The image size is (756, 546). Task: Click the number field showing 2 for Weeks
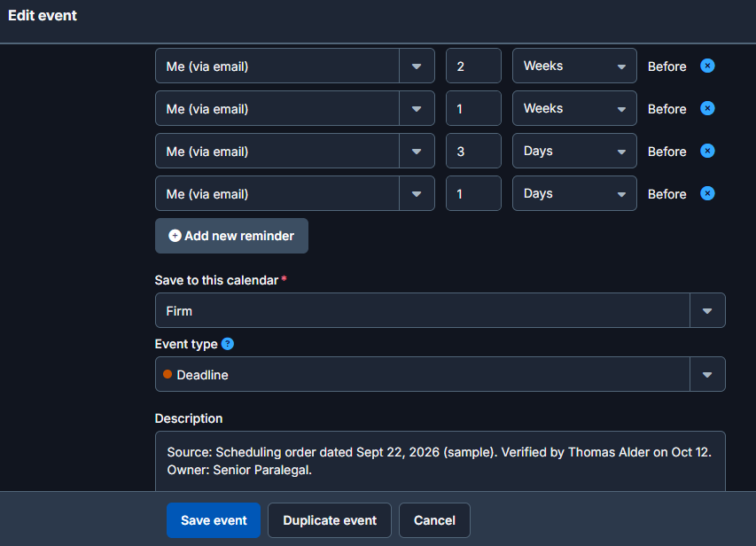(473, 66)
